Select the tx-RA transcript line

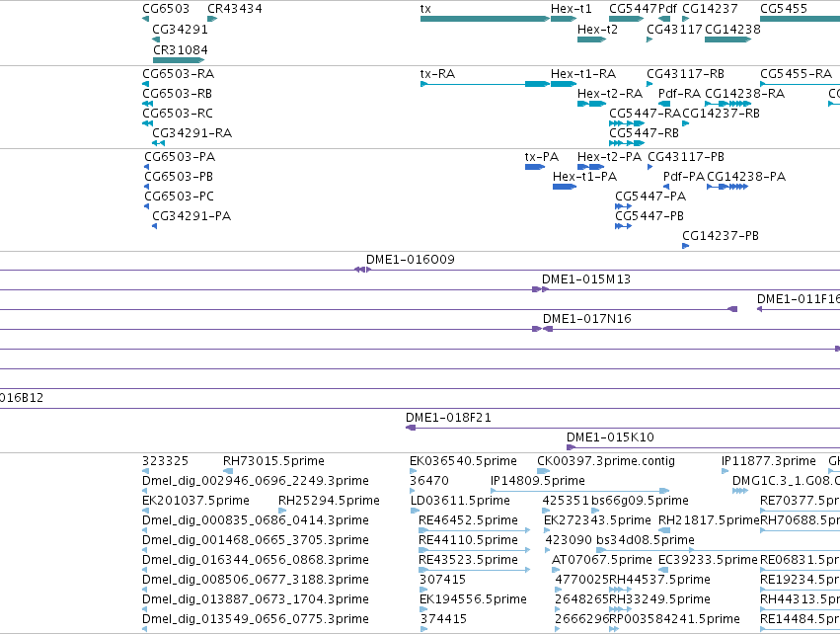click(x=485, y=84)
